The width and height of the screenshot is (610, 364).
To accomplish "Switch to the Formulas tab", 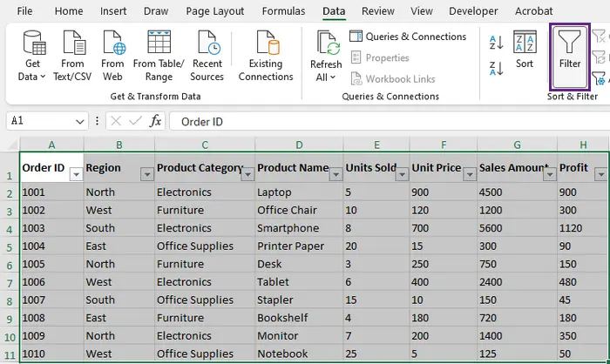I will (283, 11).
